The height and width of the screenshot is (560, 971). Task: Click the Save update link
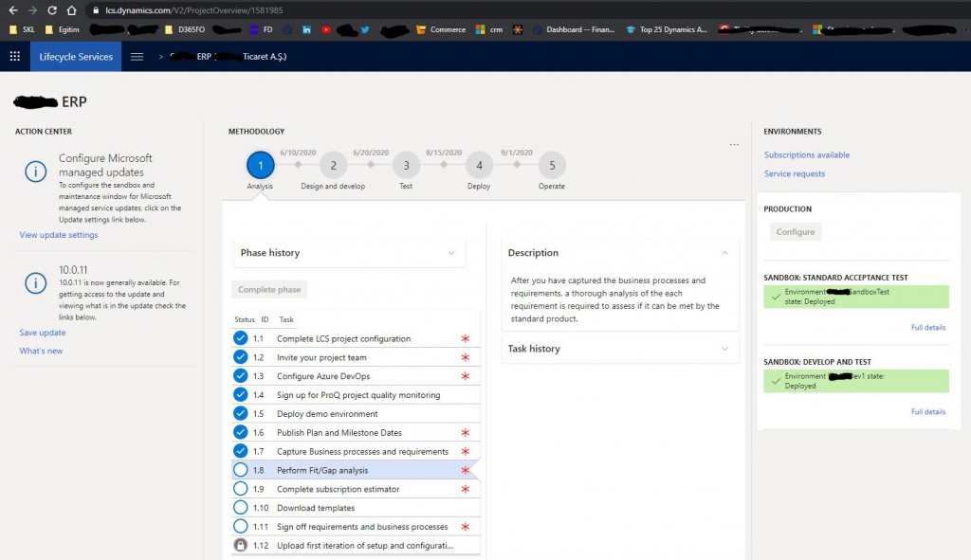[x=42, y=333]
